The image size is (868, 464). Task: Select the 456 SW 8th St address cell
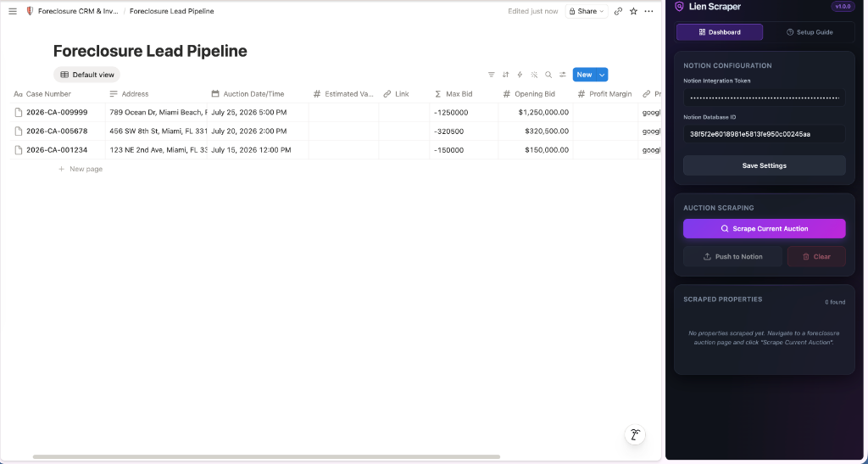pyautogui.click(x=156, y=131)
